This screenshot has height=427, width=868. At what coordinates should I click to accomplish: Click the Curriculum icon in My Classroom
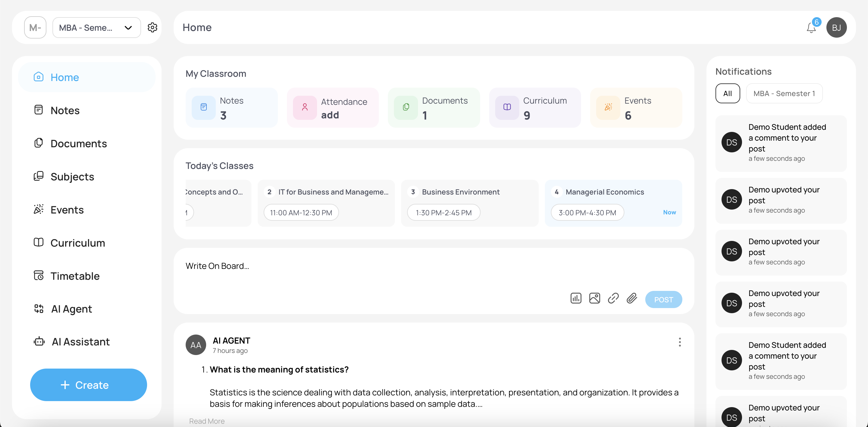tap(507, 108)
